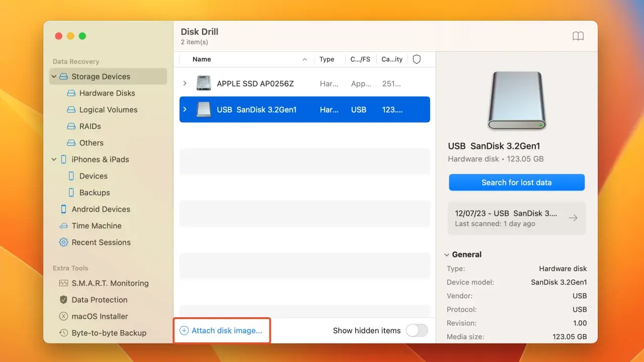
Task: Expand the USB SanDisk 3.2Gen1 row
Action: [x=185, y=110]
